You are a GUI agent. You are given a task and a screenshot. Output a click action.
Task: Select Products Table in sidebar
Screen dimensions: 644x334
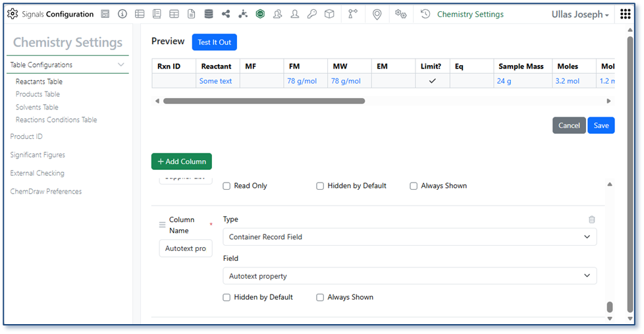(x=38, y=94)
